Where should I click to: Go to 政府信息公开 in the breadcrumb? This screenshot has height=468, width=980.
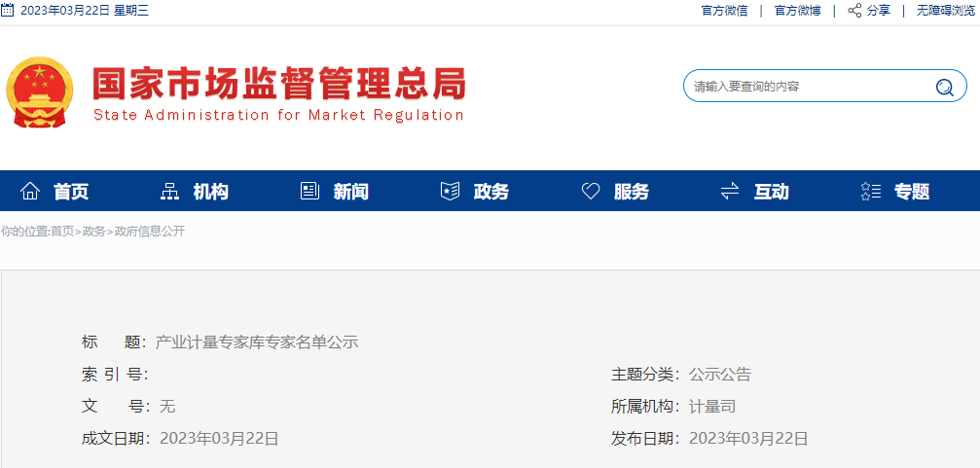(x=149, y=232)
